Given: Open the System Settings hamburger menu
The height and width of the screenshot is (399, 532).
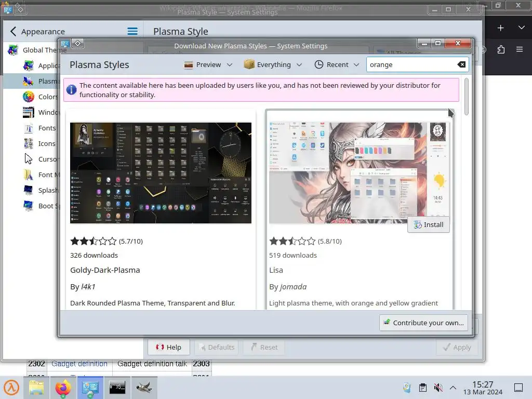Looking at the screenshot, I should (x=132, y=32).
